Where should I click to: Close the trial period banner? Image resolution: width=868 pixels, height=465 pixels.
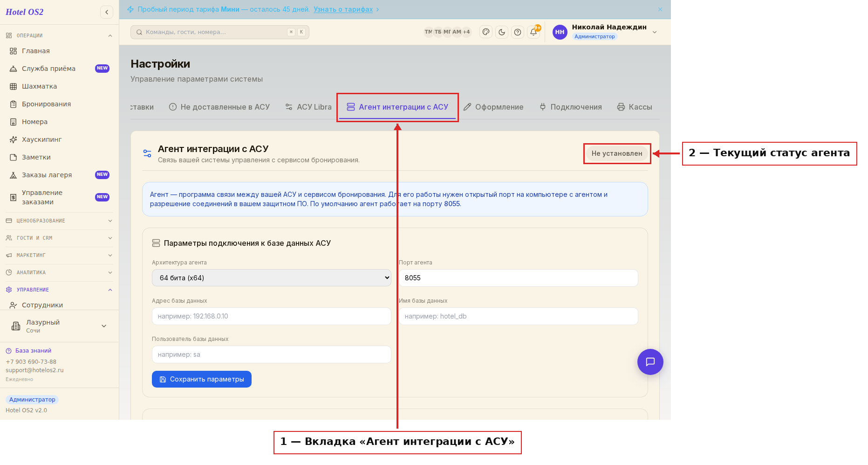(660, 9)
